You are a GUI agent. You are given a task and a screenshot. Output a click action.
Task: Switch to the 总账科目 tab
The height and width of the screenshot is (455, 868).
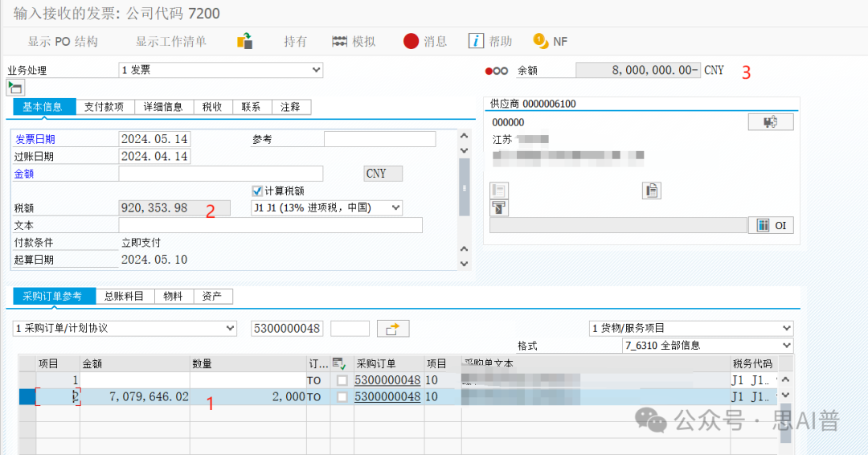[x=124, y=296]
